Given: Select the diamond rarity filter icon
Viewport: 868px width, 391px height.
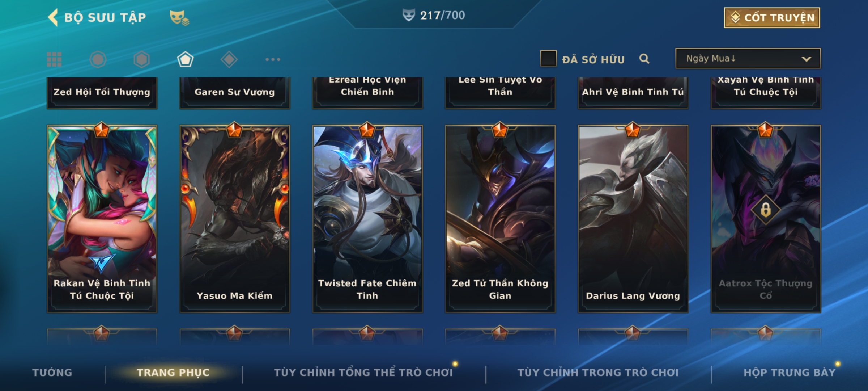Looking at the screenshot, I should [229, 59].
